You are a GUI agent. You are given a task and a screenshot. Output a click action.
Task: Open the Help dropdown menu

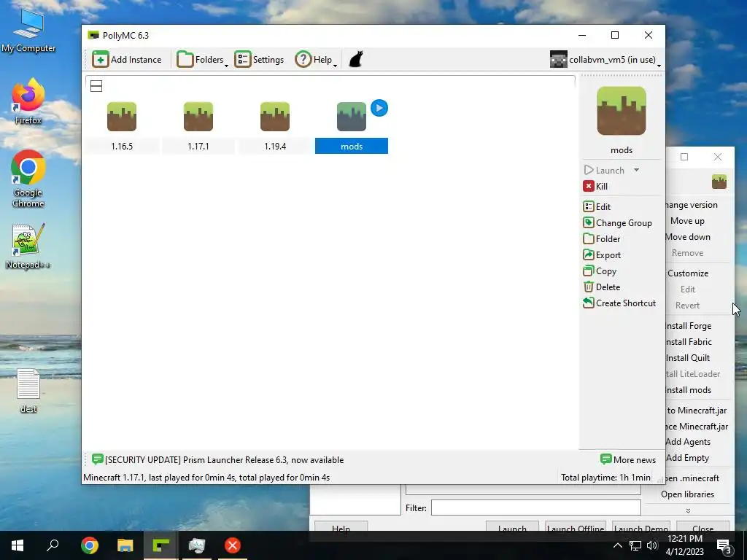point(316,60)
